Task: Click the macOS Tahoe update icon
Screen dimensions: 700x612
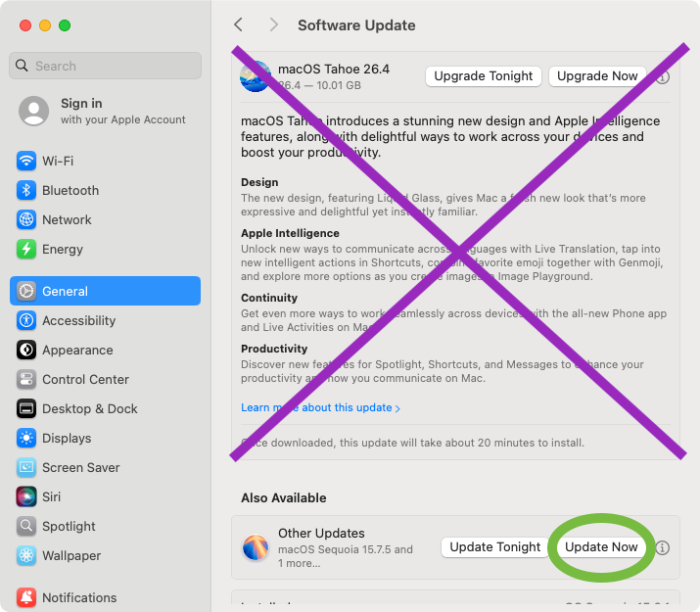Action: tap(256, 76)
